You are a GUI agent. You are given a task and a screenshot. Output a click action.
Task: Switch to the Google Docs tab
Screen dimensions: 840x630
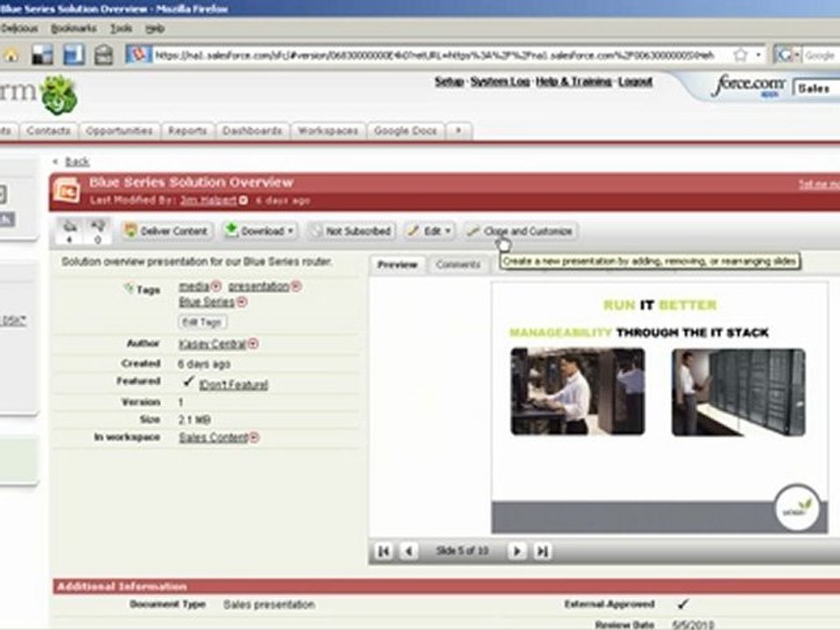click(x=405, y=130)
